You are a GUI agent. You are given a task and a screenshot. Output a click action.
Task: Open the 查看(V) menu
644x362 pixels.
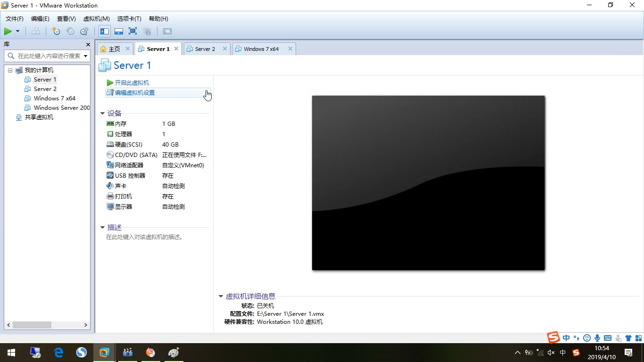(x=66, y=19)
